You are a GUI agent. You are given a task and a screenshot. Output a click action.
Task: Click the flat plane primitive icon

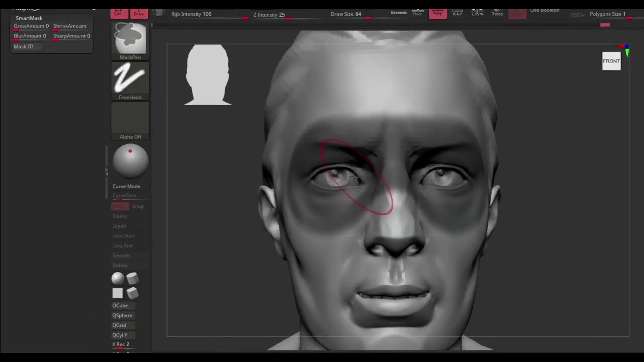(x=117, y=293)
